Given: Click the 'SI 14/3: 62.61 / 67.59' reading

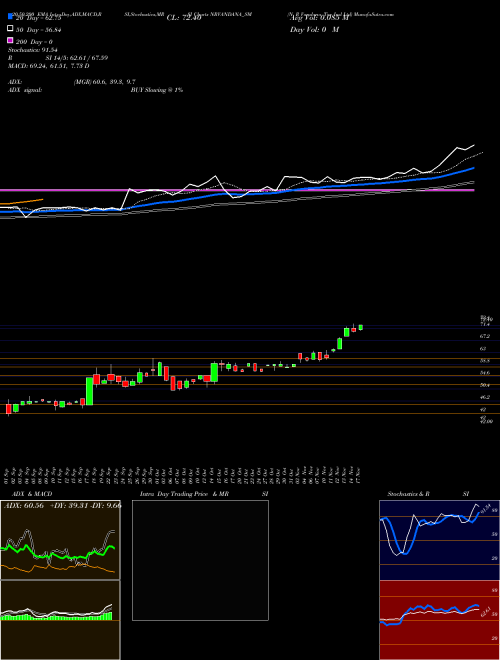Looking at the screenshot, I should coord(77,58).
